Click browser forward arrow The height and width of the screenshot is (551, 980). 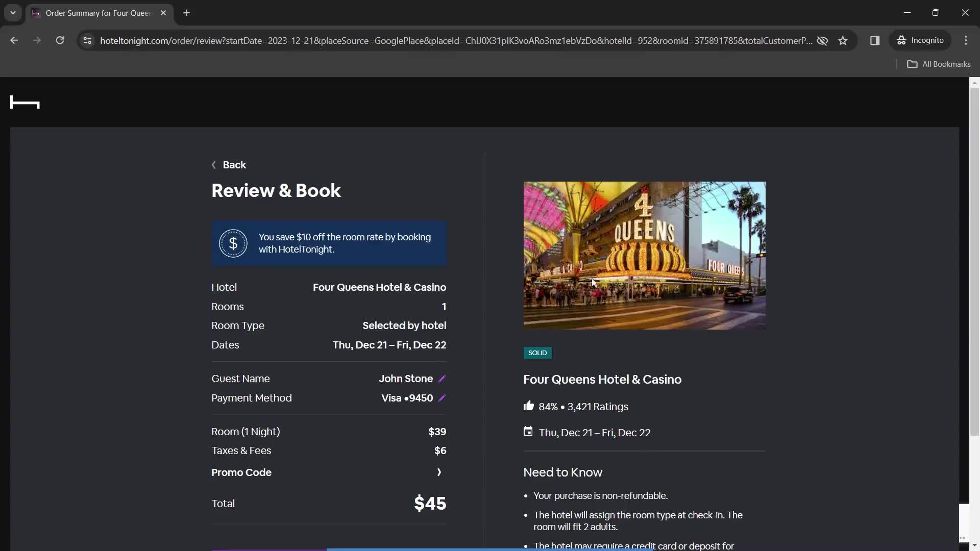(x=37, y=40)
